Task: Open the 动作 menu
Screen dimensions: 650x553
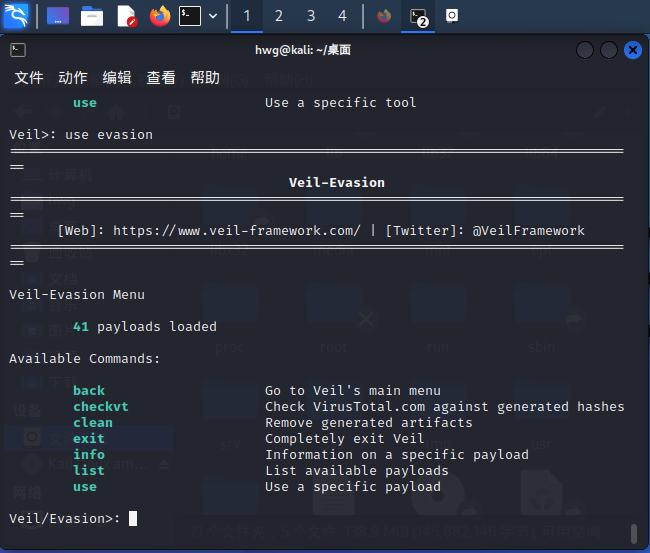Action: 73,78
